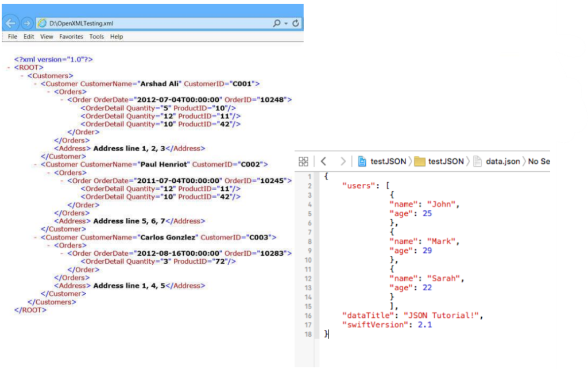Collapse the Customers XML node
588x369 pixels.
click(x=22, y=76)
